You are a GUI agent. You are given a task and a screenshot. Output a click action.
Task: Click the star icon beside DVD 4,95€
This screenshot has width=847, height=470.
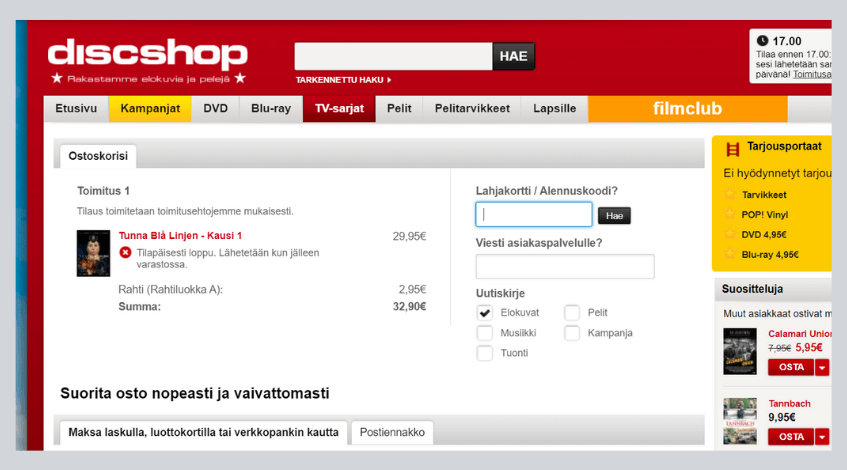pos(730,234)
